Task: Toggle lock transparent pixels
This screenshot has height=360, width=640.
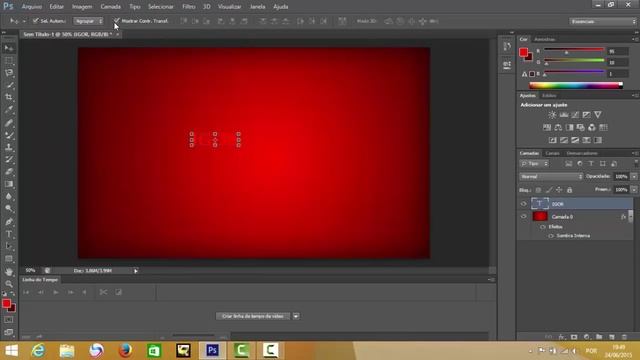Action: click(x=538, y=190)
